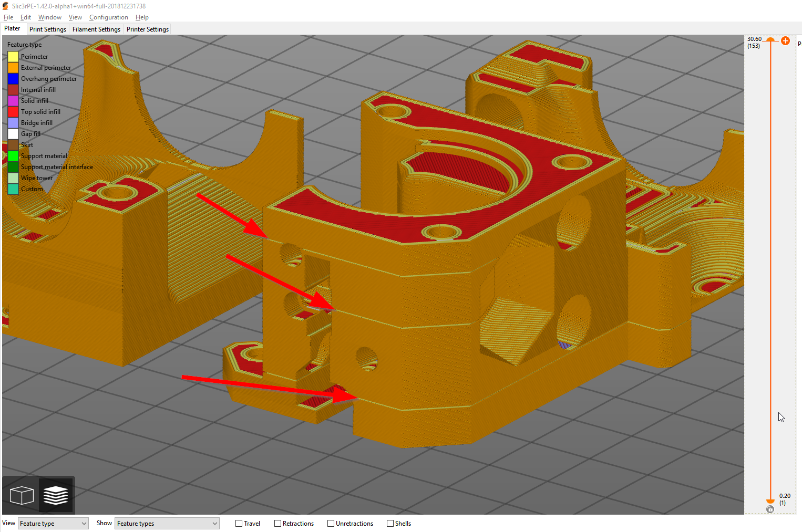
Task: Click the Support material interface legend swatch
Action: [x=13, y=167]
